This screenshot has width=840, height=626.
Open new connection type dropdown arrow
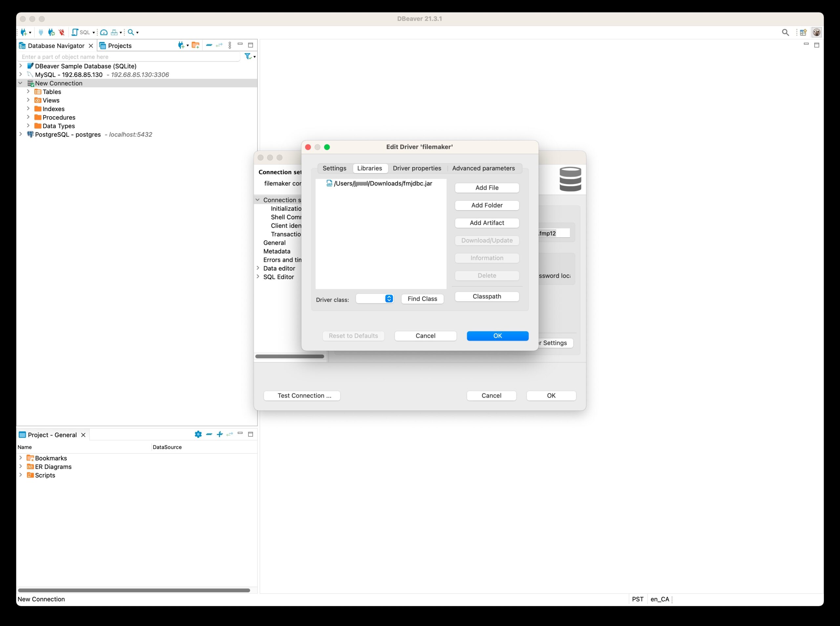[30, 33]
